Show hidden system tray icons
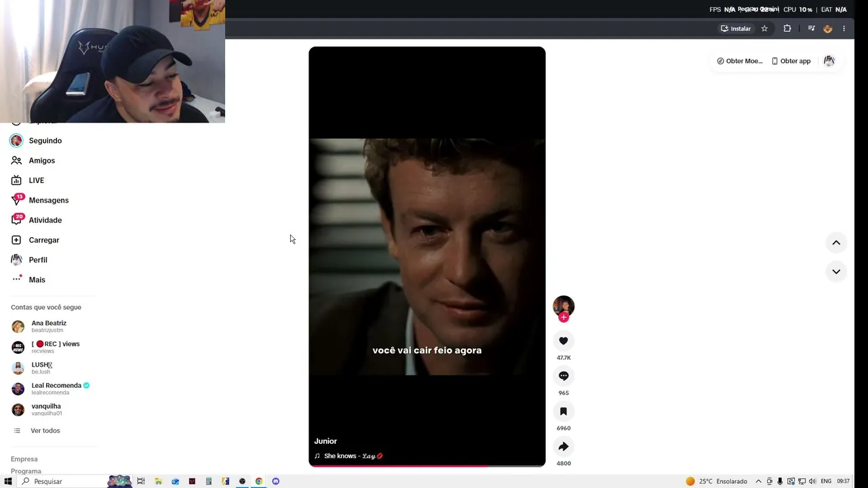 pyautogui.click(x=758, y=481)
